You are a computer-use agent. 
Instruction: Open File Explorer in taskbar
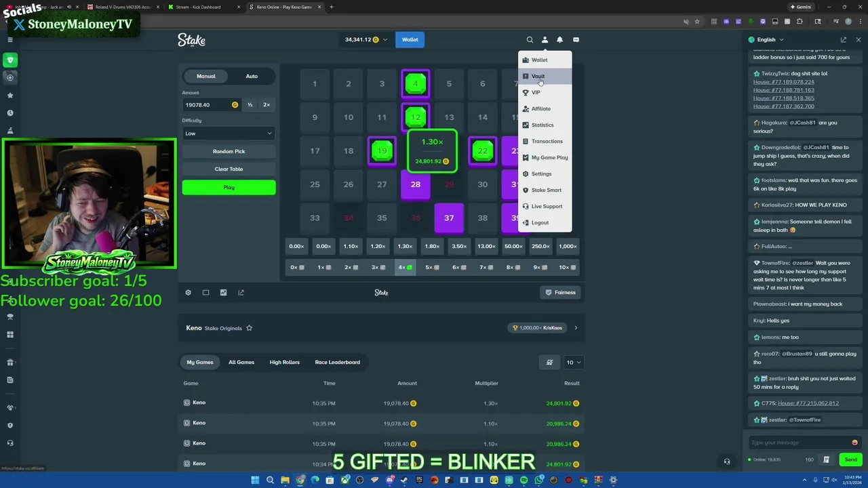click(x=285, y=480)
